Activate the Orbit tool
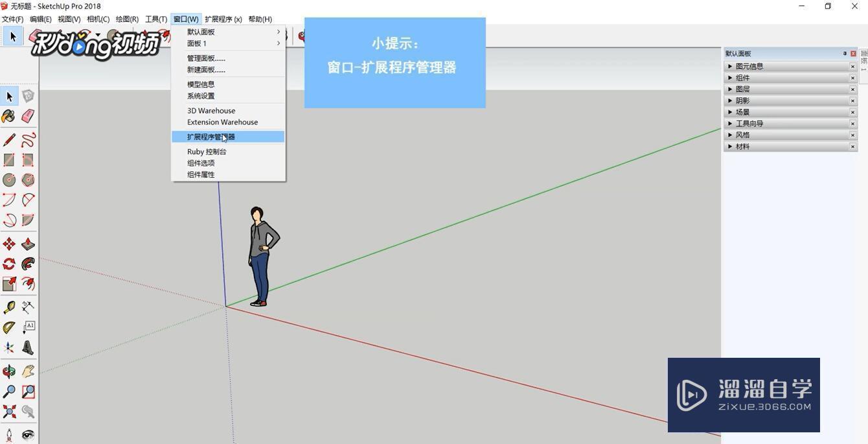This screenshot has height=444, width=868. tap(9, 371)
